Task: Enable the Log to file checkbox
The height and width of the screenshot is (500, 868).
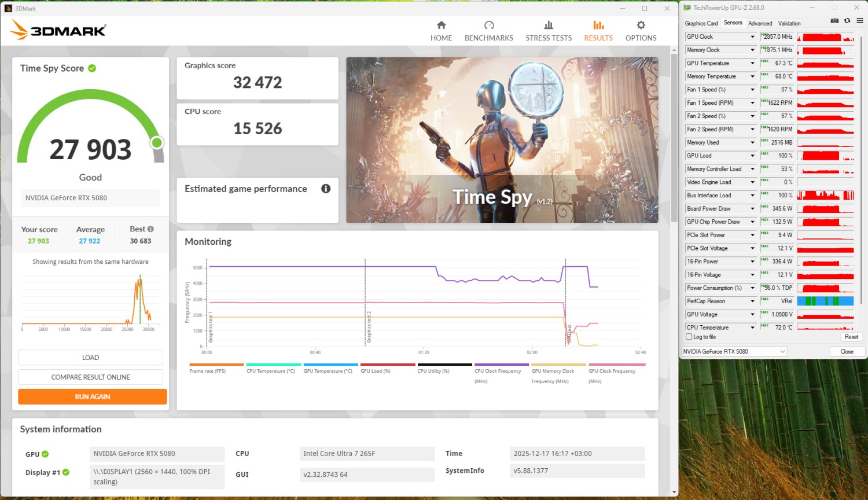Action: [x=689, y=337]
